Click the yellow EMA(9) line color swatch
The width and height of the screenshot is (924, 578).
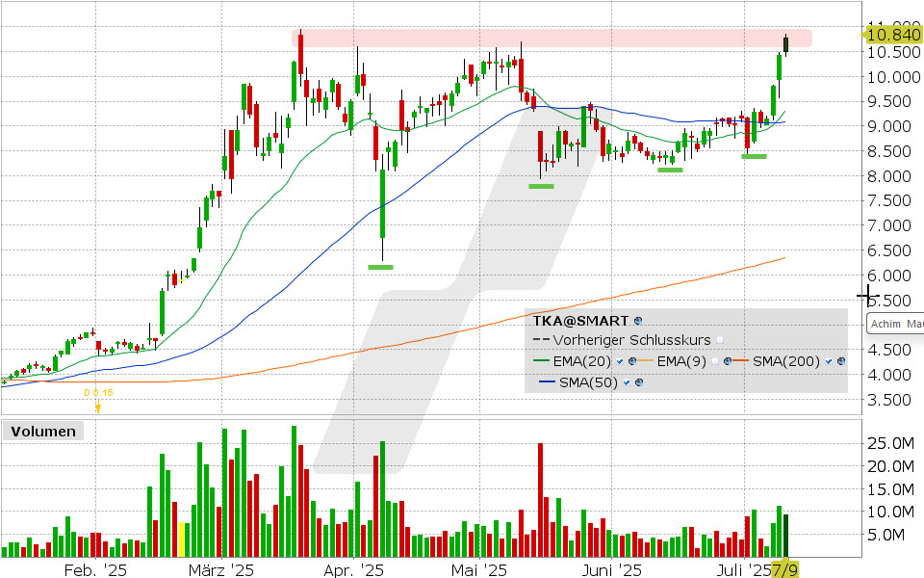click(x=647, y=361)
